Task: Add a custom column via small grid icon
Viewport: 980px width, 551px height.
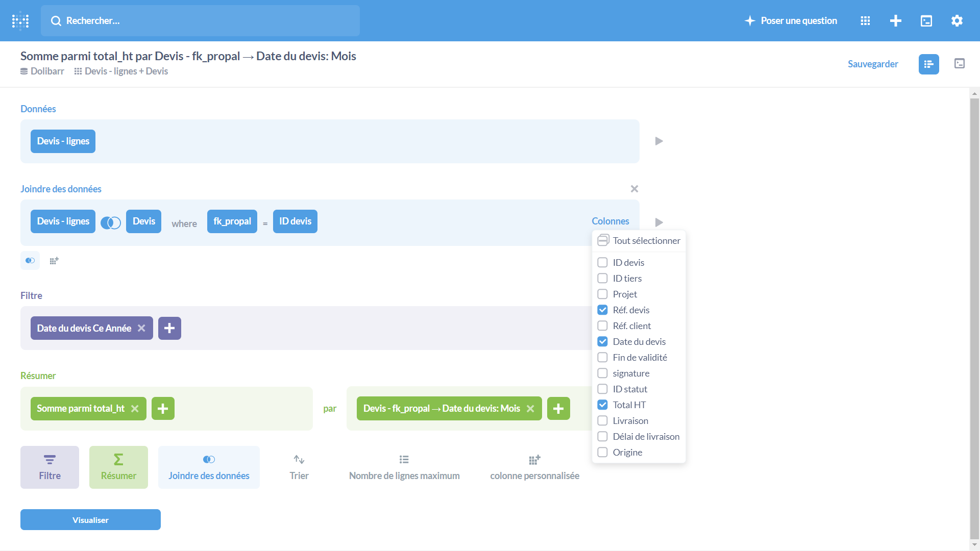Action: point(54,261)
